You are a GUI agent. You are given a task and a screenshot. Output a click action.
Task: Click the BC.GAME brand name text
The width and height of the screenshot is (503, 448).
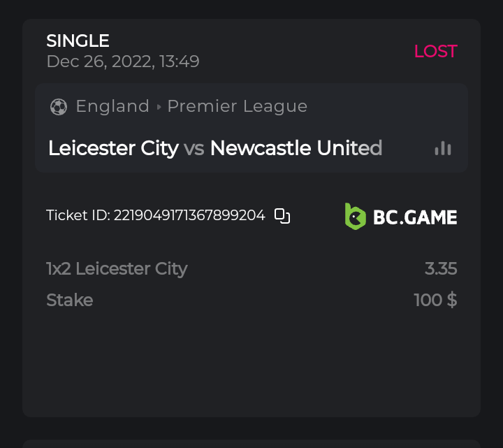(415, 217)
